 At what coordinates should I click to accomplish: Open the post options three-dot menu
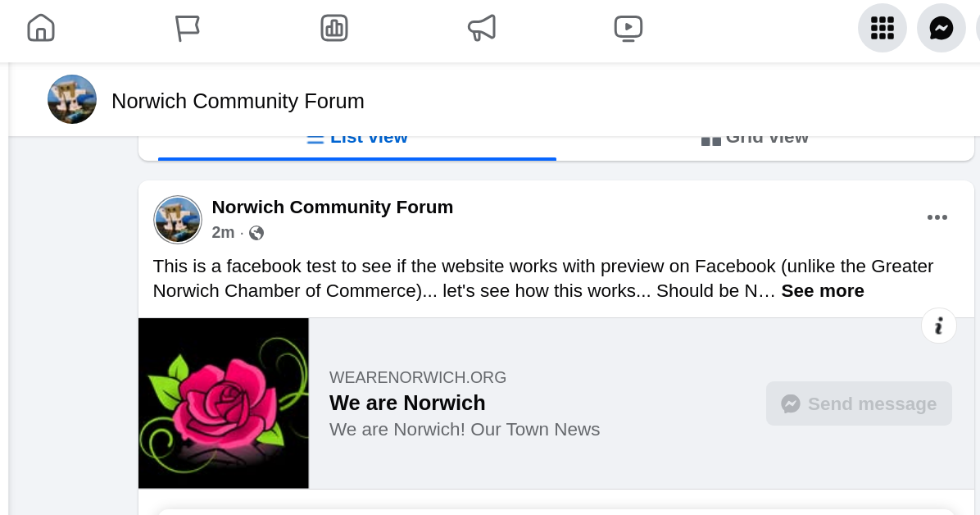937,217
